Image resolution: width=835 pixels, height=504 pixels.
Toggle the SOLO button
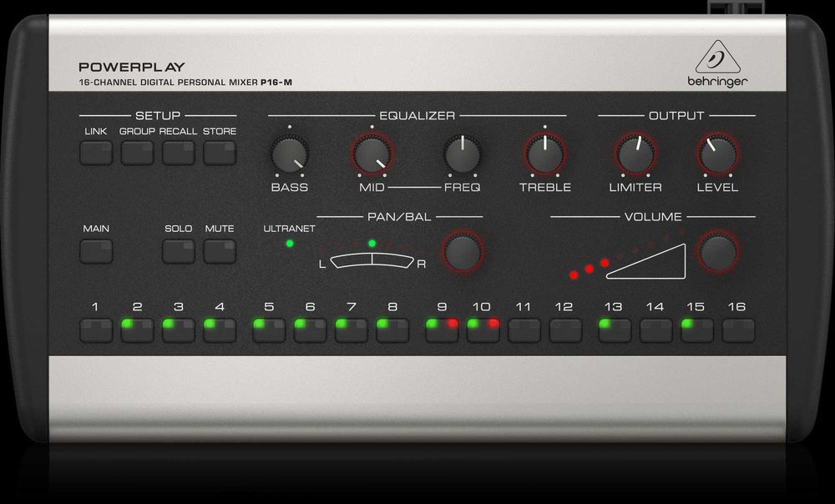pyautogui.click(x=179, y=251)
